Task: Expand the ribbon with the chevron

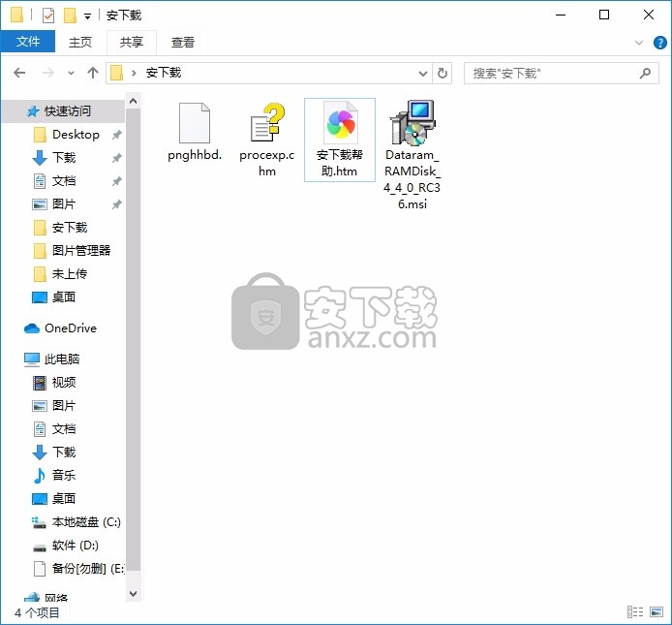Action: click(638, 43)
